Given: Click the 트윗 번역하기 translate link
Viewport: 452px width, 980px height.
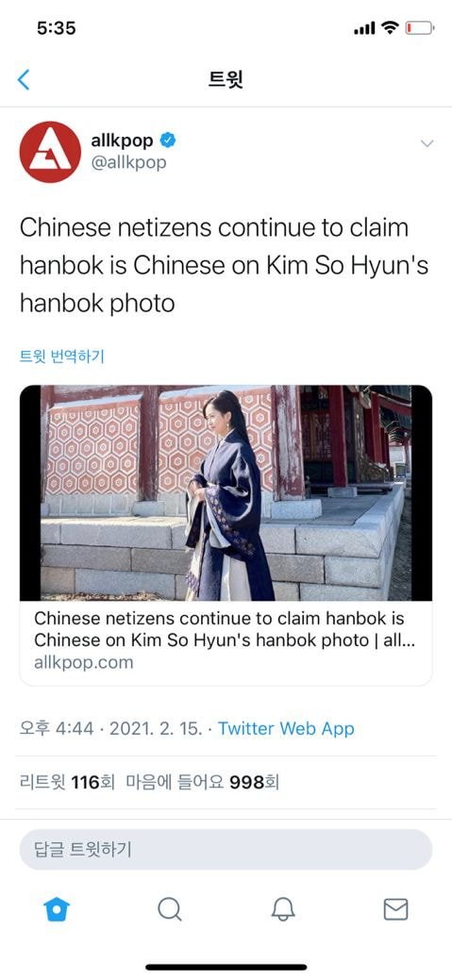Looking at the screenshot, I should pos(62,357).
